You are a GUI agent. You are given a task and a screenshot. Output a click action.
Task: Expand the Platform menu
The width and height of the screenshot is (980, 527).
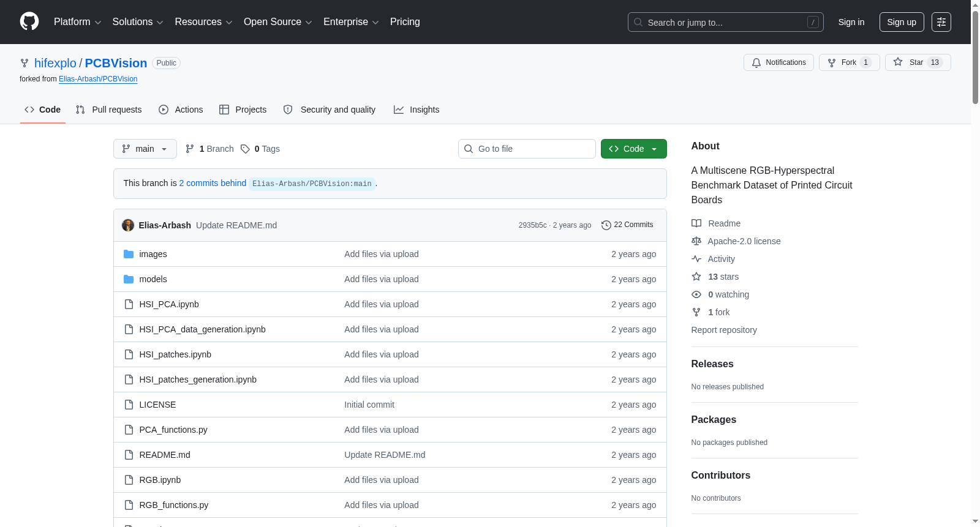pos(77,22)
